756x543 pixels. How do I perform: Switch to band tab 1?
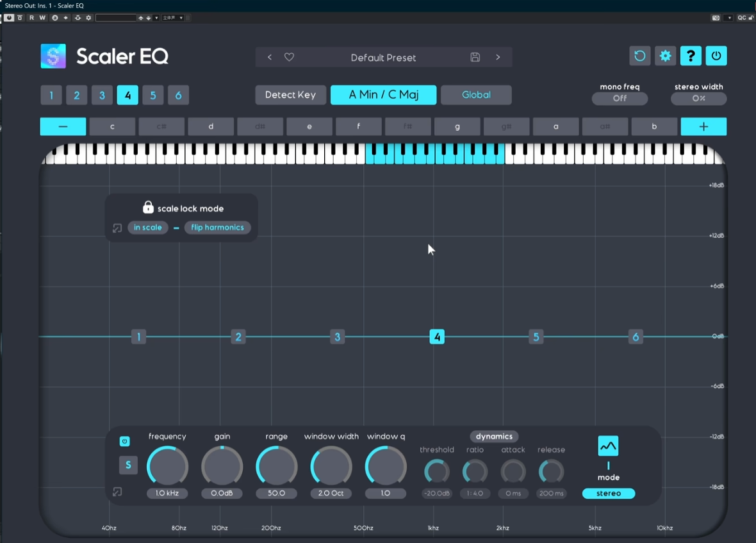(x=51, y=95)
